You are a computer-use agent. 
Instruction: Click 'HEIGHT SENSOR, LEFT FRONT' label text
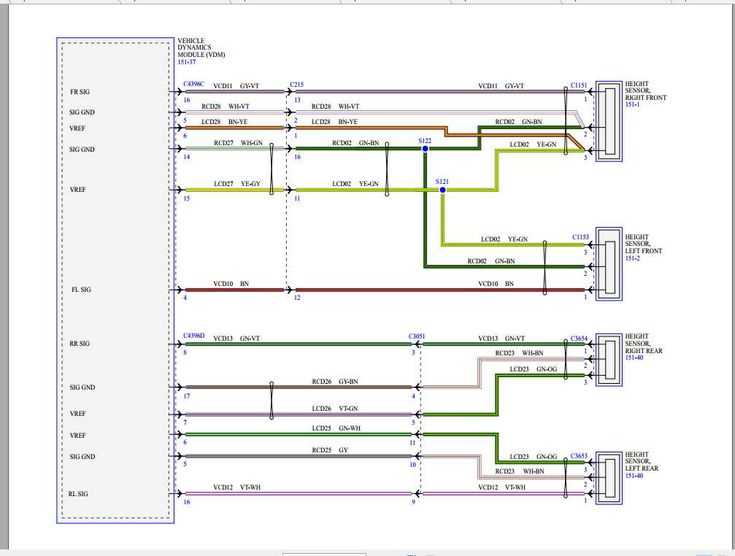point(643,244)
